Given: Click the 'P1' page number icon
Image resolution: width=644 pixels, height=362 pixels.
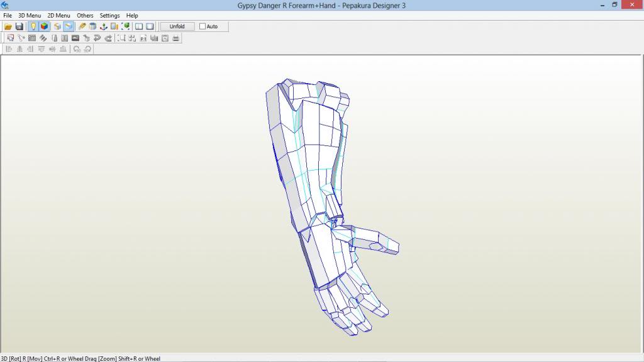Looking at the screenshot, I should pyautogui.click(x=143, y=38).
